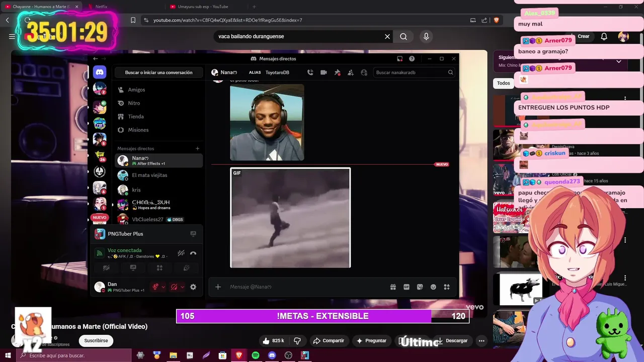Focus the Mensaje @Nana message field
The width and height of the screenshot is (644, 362).
pos(306,287)
